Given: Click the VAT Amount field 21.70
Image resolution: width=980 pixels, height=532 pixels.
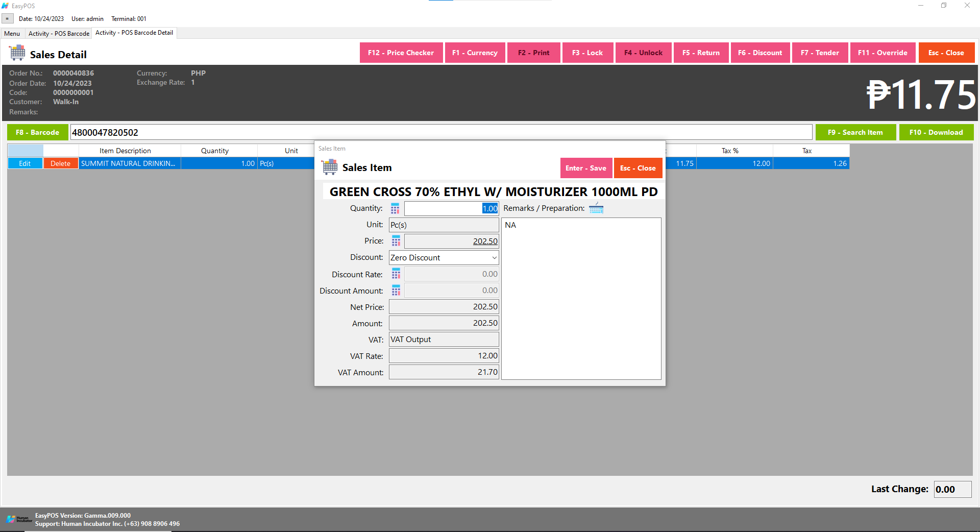Looking at the screenshot, I should [444, 372].
